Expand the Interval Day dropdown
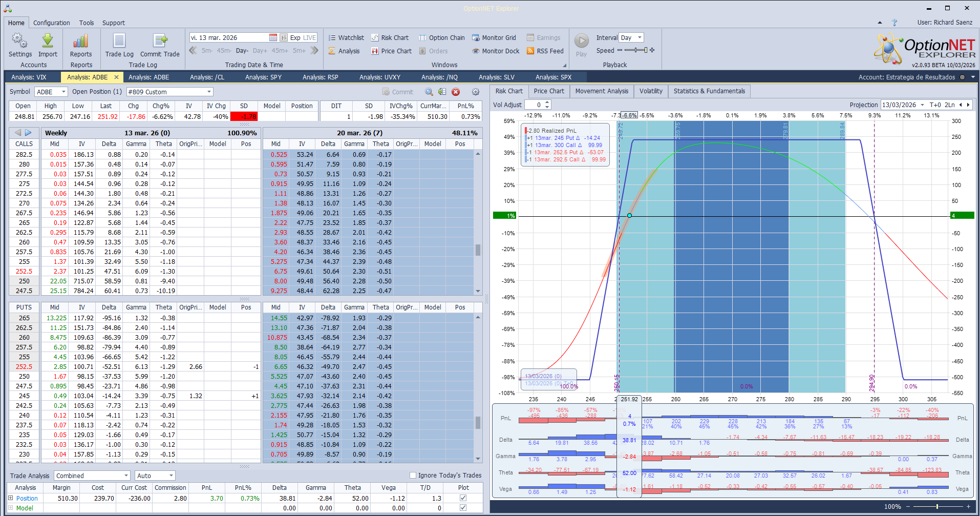 (640, 38)
